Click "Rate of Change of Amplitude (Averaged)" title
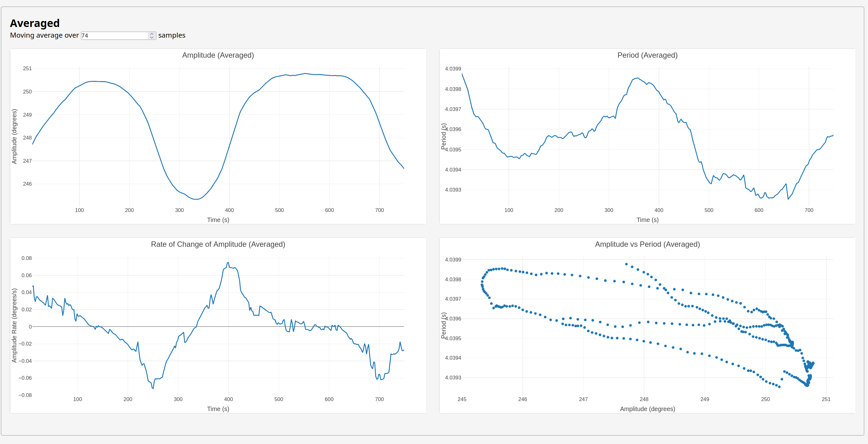Viewport: 868px width, 444px height. click(218, 244)
